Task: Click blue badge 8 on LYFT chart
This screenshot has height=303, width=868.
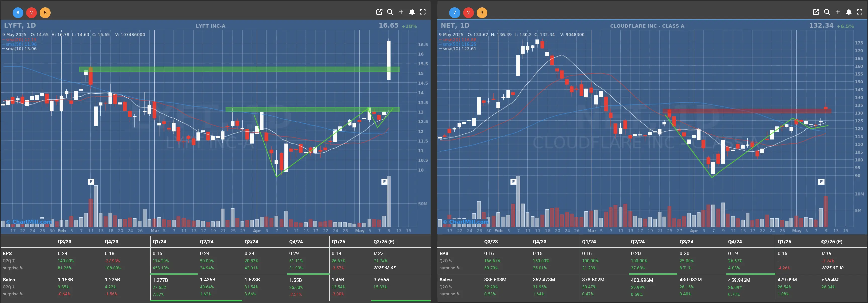Action: pyautogui.click(x=18, y=13)
